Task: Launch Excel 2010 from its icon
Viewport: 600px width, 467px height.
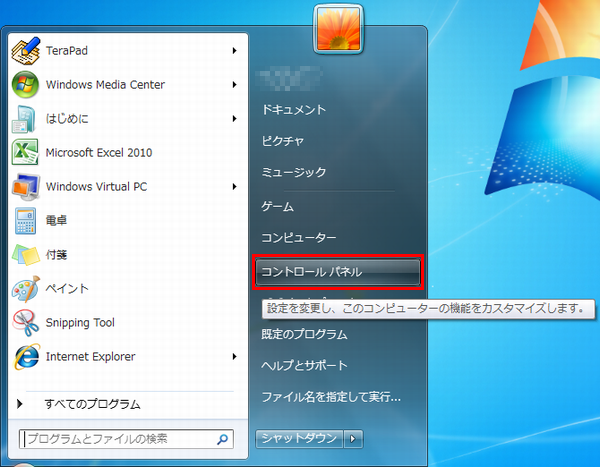Action: click(25, 152)
